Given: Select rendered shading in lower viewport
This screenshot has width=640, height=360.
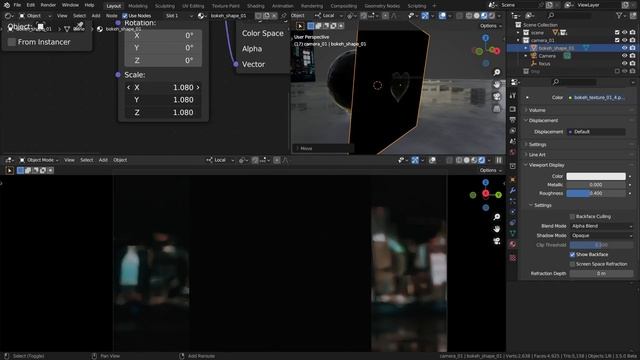Looking at the screenshot, I should click(482, 160).
